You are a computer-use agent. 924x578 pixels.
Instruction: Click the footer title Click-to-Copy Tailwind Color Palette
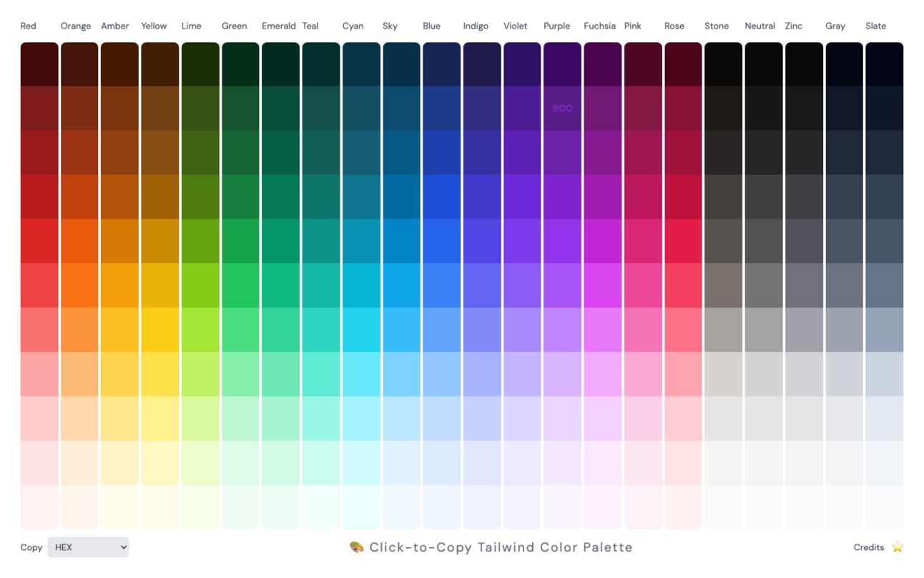coord(501,547)
